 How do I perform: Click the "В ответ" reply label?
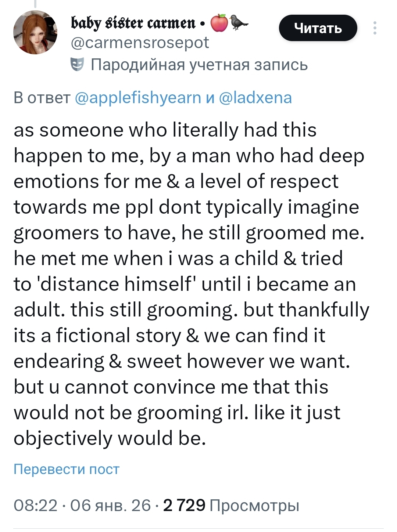click(42, 98)
